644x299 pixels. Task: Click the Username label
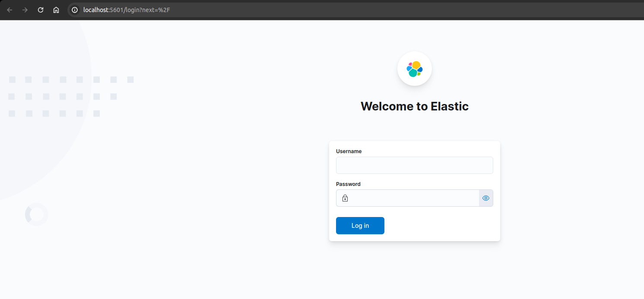tap(349, 151)
